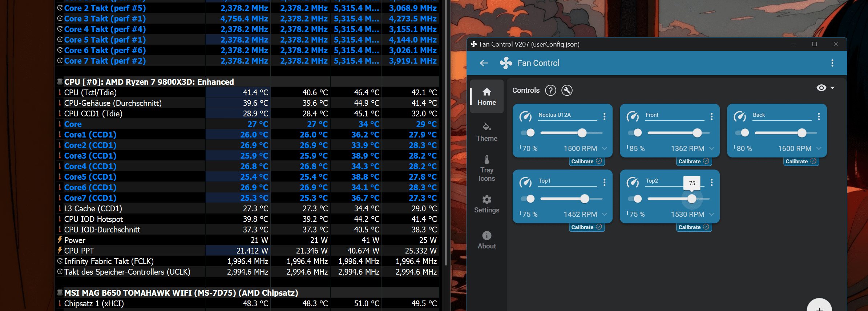
Task: Toggle manual control switch on Front card
Action: tap(635, 133)
